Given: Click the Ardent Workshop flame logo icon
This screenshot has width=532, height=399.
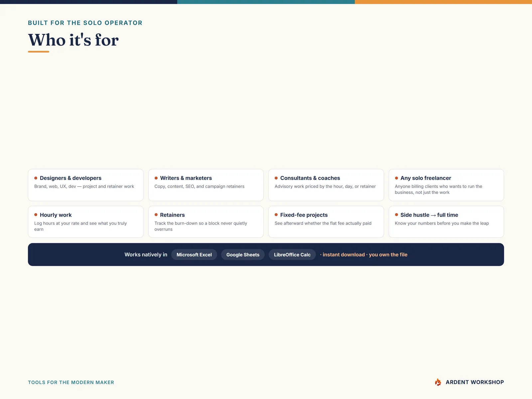Looking at the screenshot, I should pos(438,382).
